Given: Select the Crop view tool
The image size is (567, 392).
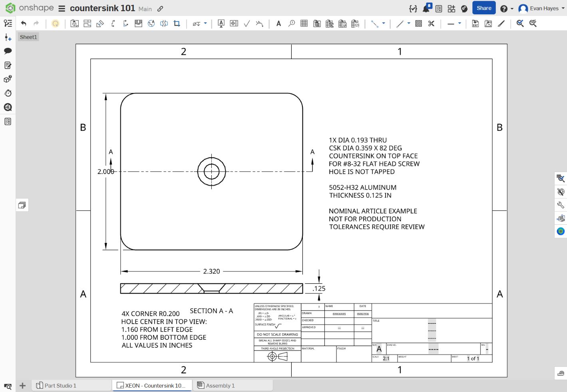Looking at the screenshot, I should 177,24.
